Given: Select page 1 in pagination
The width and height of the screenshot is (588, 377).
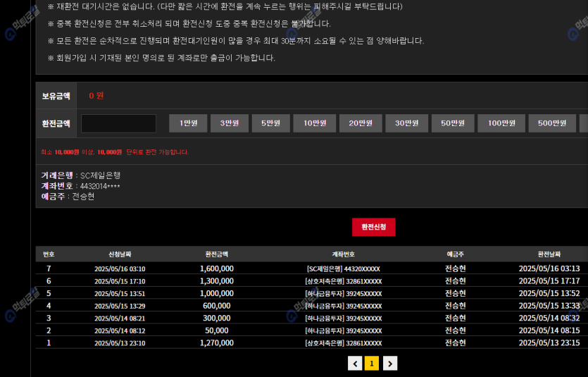Looking at the screenshot, I should 373,364.
